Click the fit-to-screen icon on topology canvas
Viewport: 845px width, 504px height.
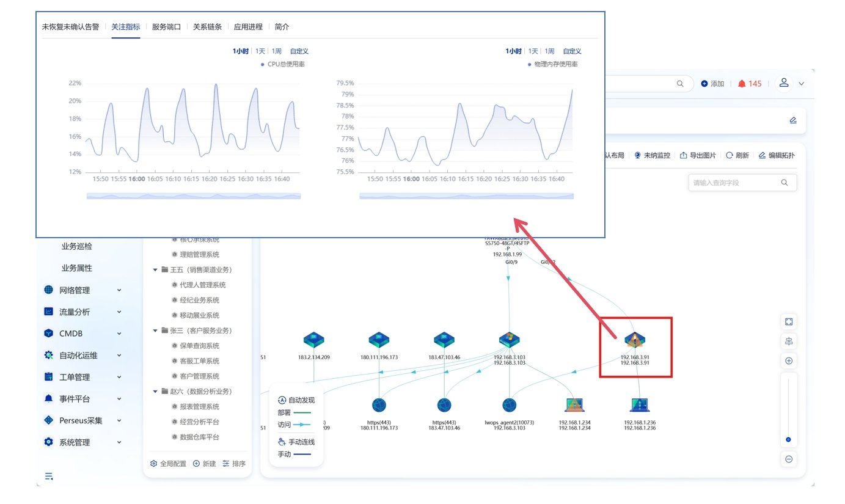click(789, 321)
